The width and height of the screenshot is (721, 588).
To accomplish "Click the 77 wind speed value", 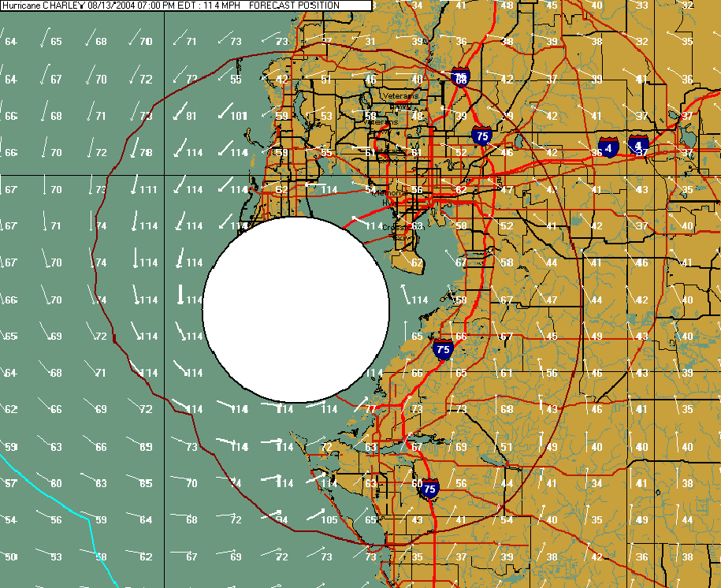I will point(370,410).
